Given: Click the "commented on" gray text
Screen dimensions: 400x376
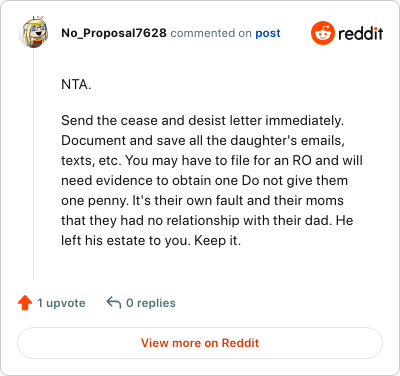Looking at the screenshot, I should (x=211, y=33).
